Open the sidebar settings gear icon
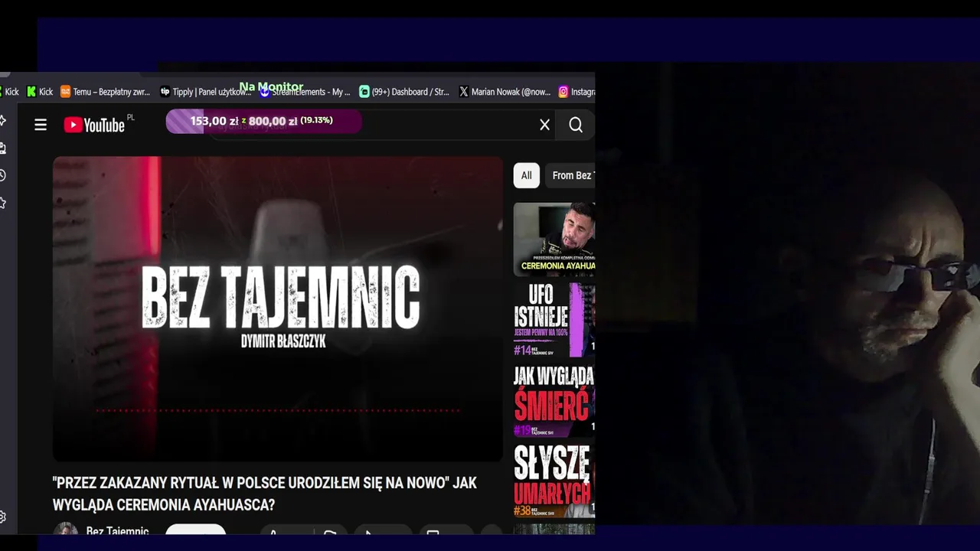This screenshot has width=980, height=551. [3, 517]
